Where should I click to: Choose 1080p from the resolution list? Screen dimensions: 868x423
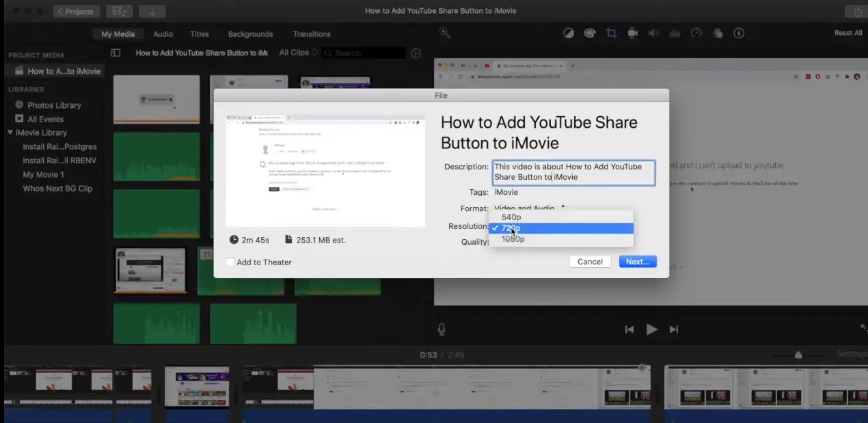click(513, 239)
